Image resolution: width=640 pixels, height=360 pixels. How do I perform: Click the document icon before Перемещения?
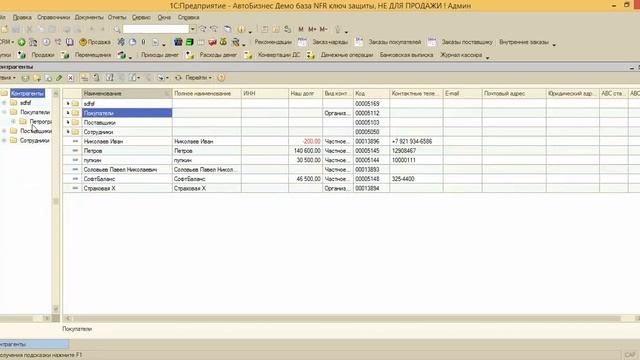(65, 55)
